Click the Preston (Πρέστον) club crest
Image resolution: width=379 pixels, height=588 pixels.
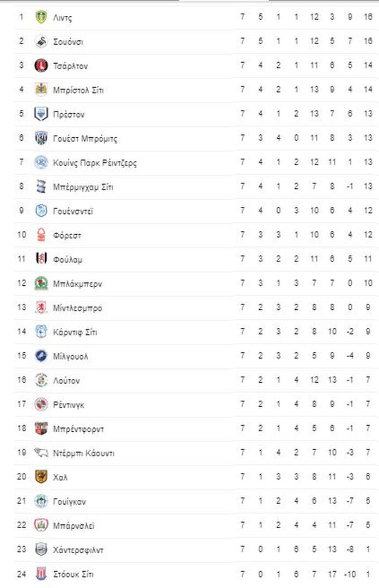pos(41,114)
